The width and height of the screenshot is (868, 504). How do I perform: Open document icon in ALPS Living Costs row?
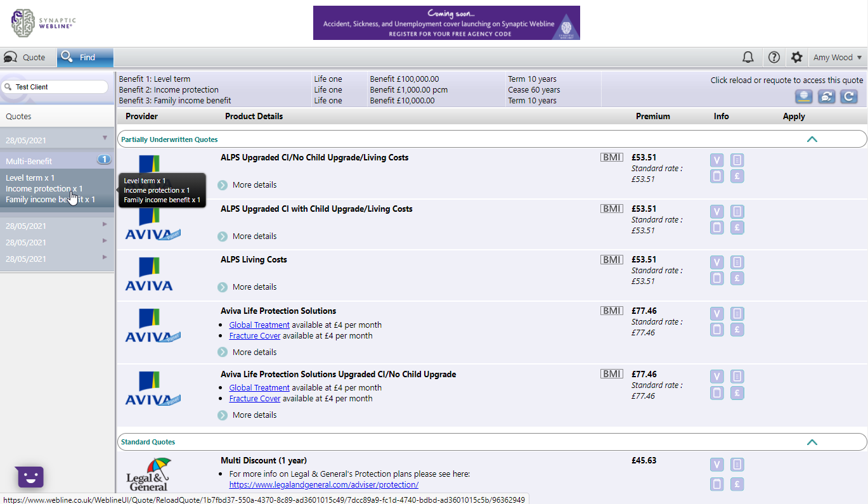tap(737, 262)
